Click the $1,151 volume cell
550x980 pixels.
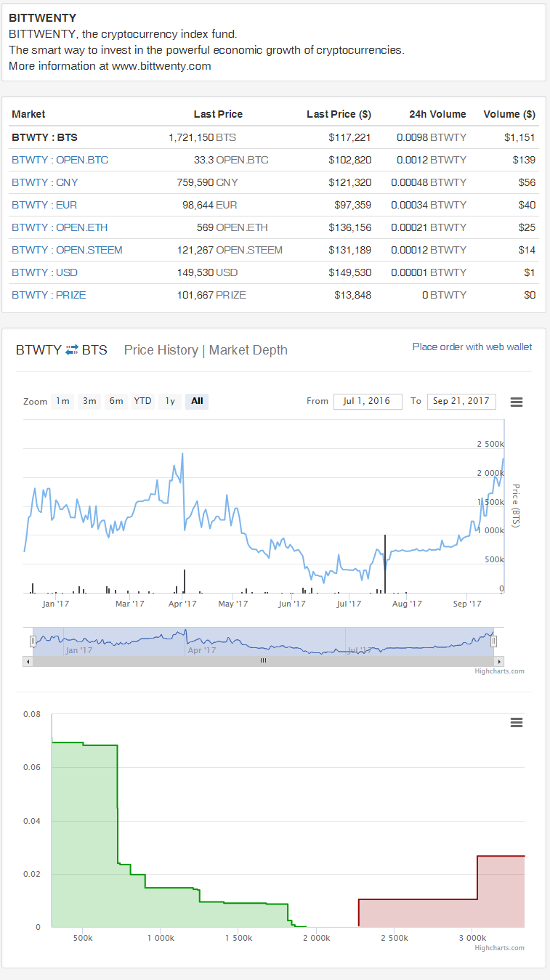point(519,137)
